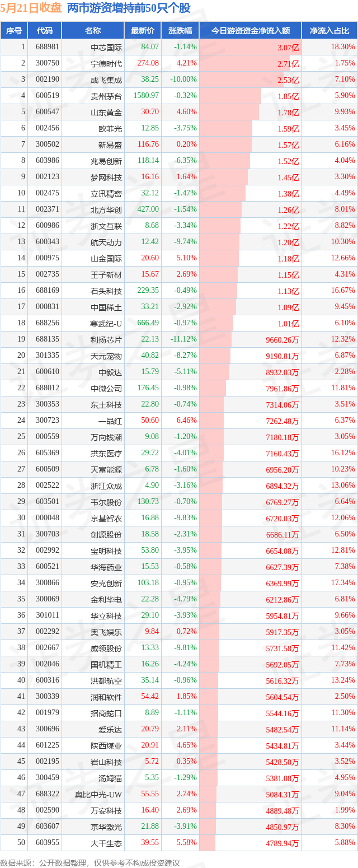This screenshot has height=868, width=358.
Task: Click the 序号 column header
Action: click(14, 31)
